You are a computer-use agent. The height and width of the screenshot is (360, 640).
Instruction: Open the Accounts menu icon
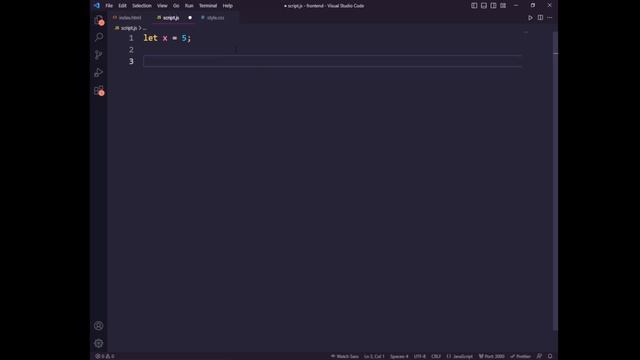99,326
